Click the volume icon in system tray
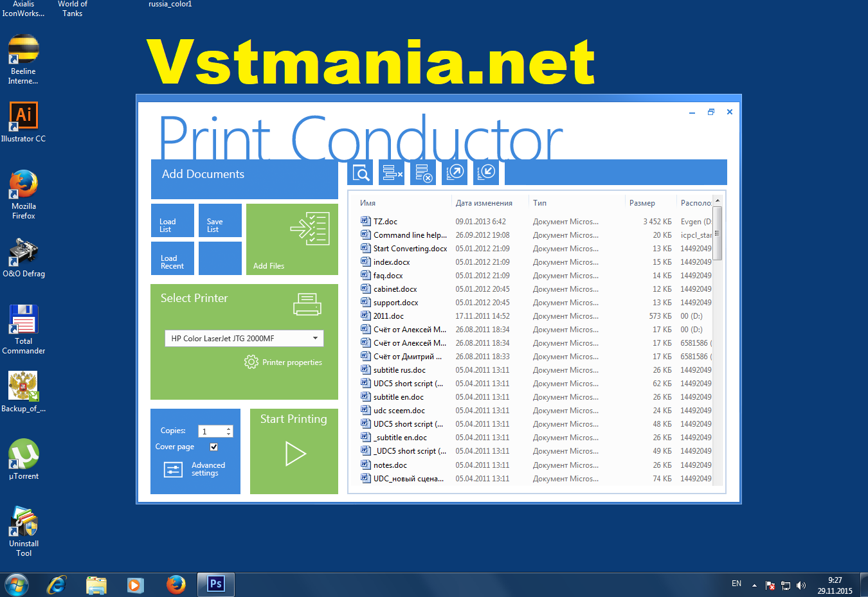Screen dimensions: 868x597 point(801,585)
